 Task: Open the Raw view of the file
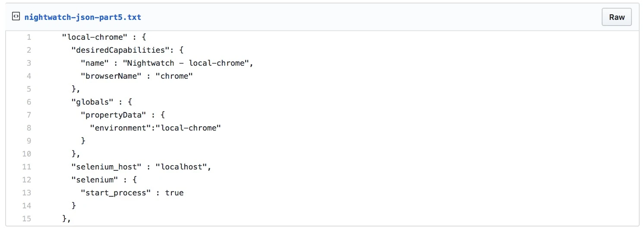[x=617, y=17]
